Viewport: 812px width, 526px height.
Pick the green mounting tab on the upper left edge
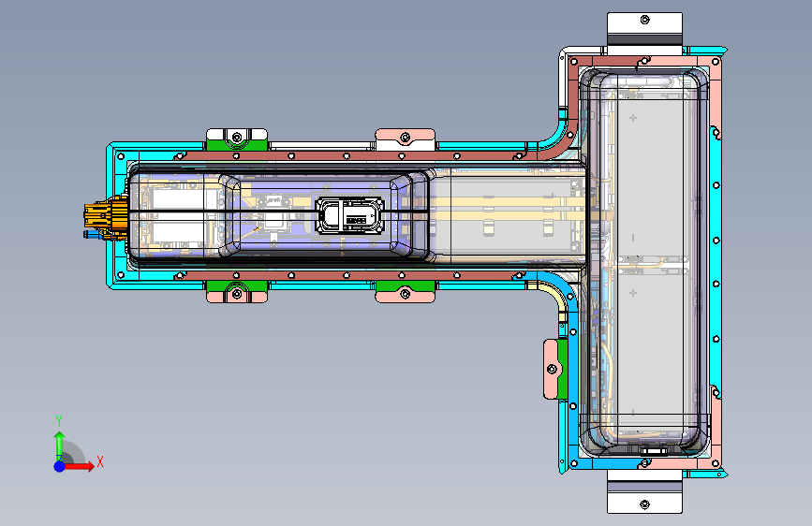click(x=237, y=139)
